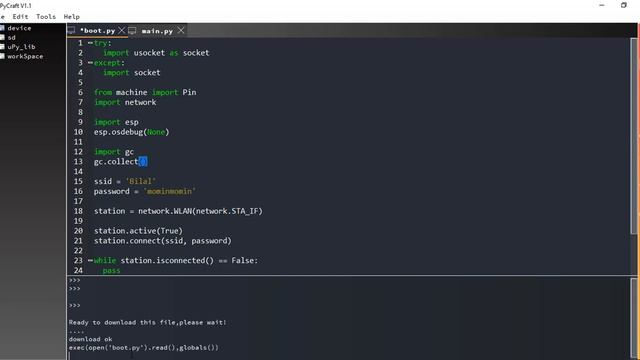Click on 'while station.isconnected() == False:' line
This screenshot has height=360, width=640.
coord(176,260)
